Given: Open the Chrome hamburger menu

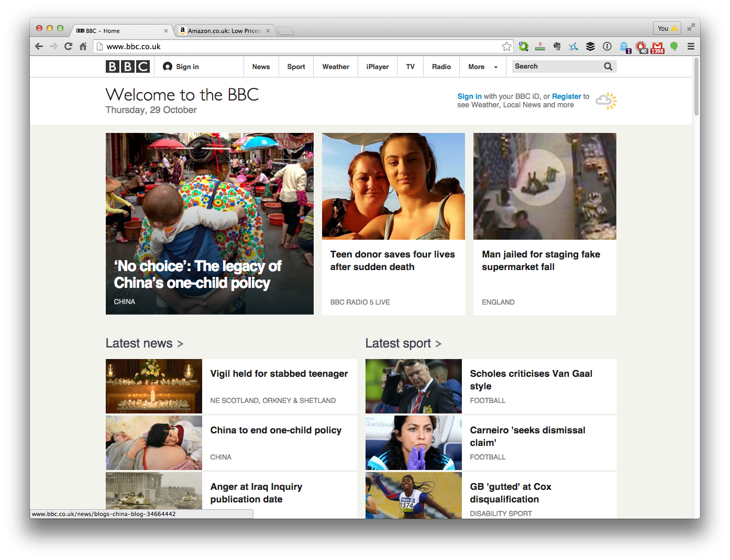Looking at the screenshot, I should click(x=691, y=47).
